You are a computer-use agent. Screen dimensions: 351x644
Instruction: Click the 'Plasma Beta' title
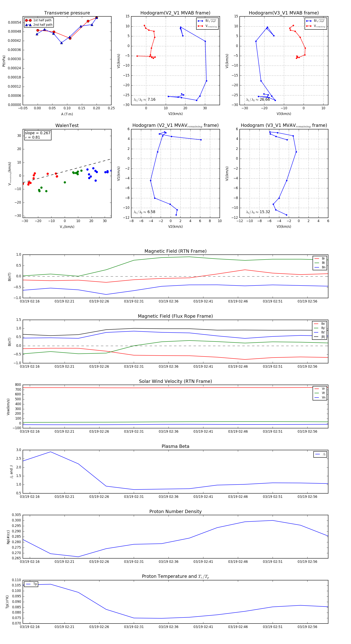coord(175,447)
